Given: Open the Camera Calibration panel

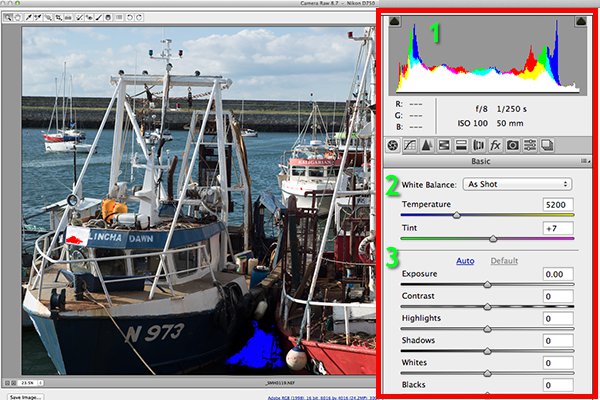Looking at the screenshot, I should click(512, 145).
